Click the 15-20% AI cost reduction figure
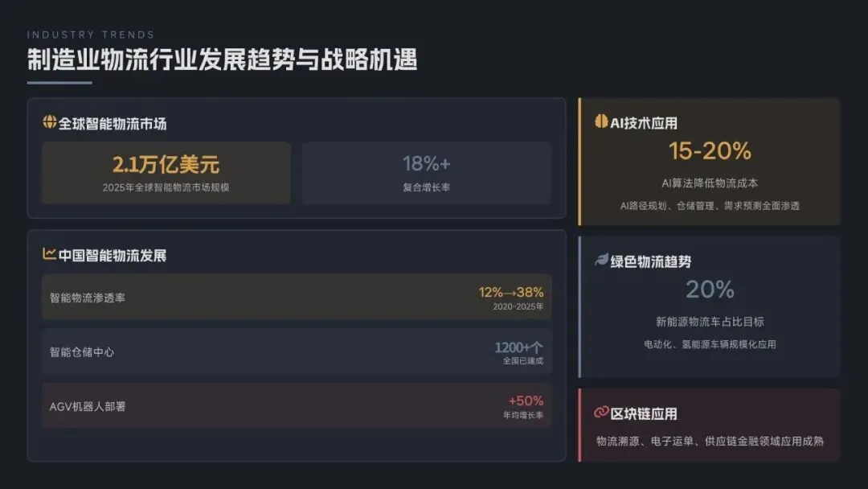 coord(710,150)
